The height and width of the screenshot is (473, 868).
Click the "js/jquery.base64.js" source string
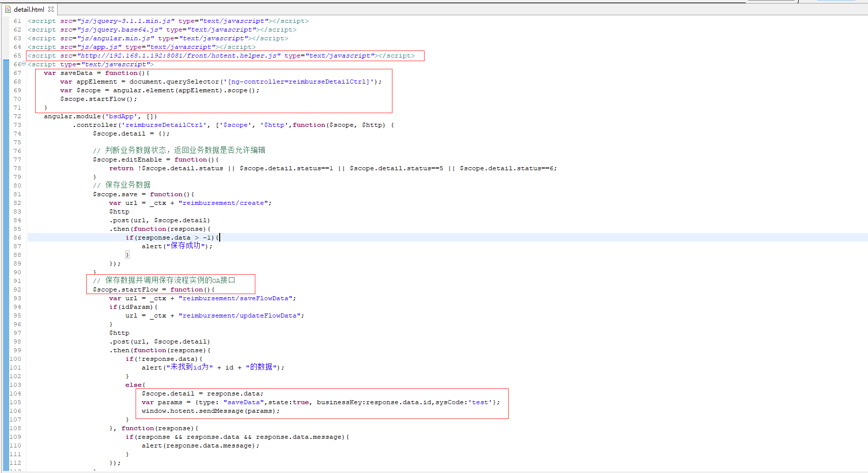pos(119,30)
